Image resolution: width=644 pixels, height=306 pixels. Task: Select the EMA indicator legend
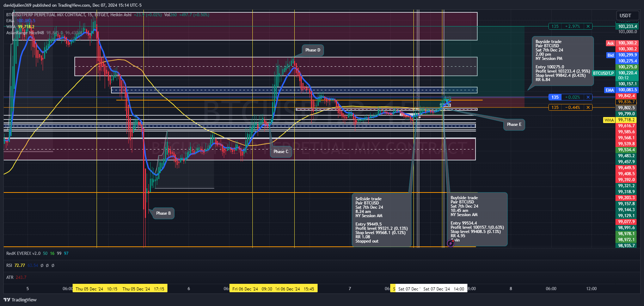click(21, 21)
